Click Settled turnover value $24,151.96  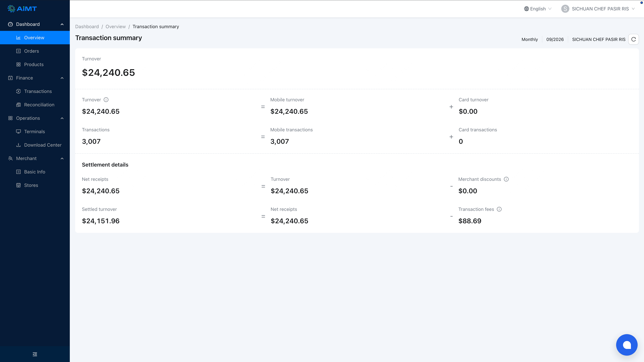pyautogui.click(x=101, y=221)
